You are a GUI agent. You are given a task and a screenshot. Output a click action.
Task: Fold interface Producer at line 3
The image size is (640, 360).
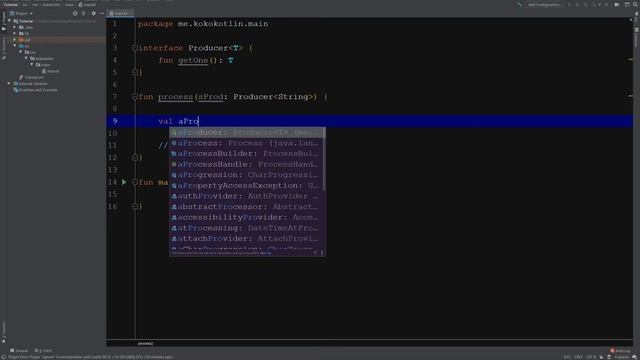(135, 48)
